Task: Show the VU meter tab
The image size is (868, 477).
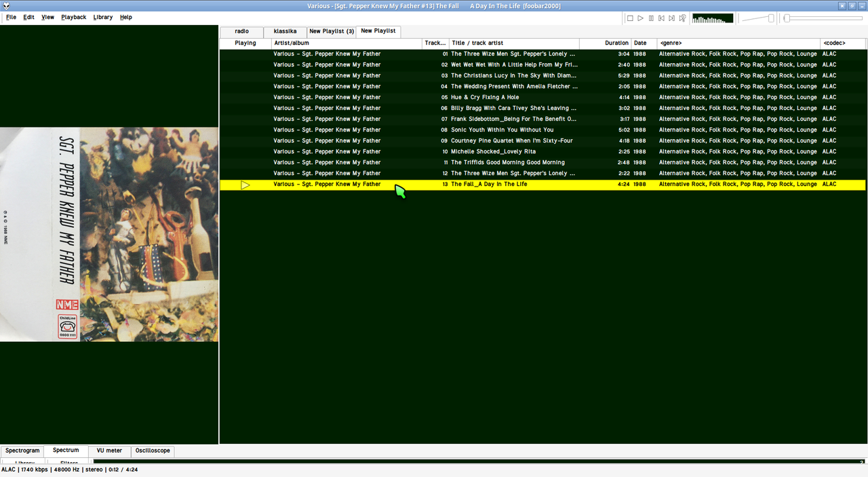Action: [x=109, y=451]
